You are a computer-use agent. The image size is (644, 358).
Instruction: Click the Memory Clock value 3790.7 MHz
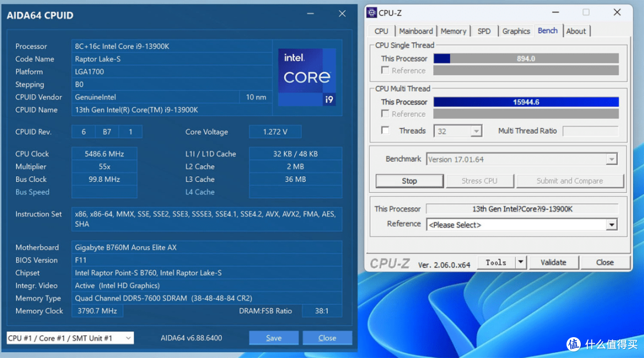click(97, 311)
